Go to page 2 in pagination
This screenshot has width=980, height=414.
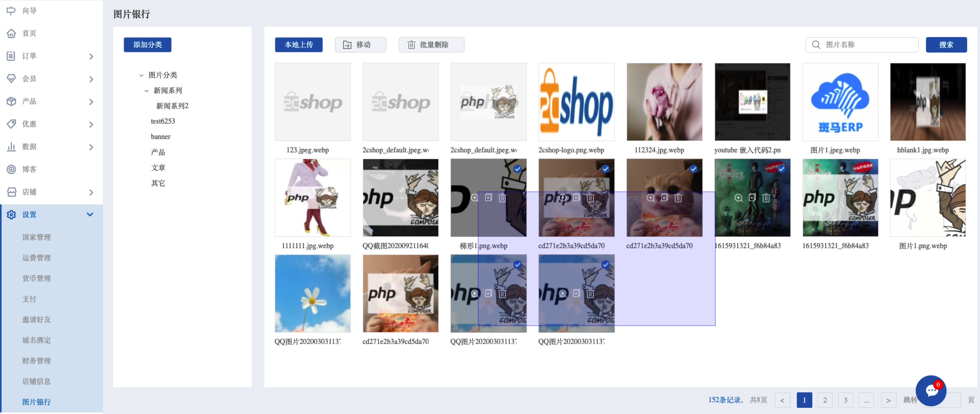(x=825, y=400)
